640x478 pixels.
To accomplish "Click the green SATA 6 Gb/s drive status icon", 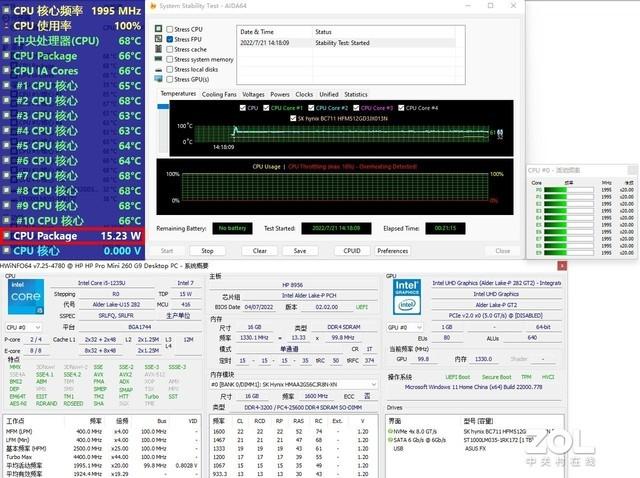I will pyautogui.click(x=390, y=440).
